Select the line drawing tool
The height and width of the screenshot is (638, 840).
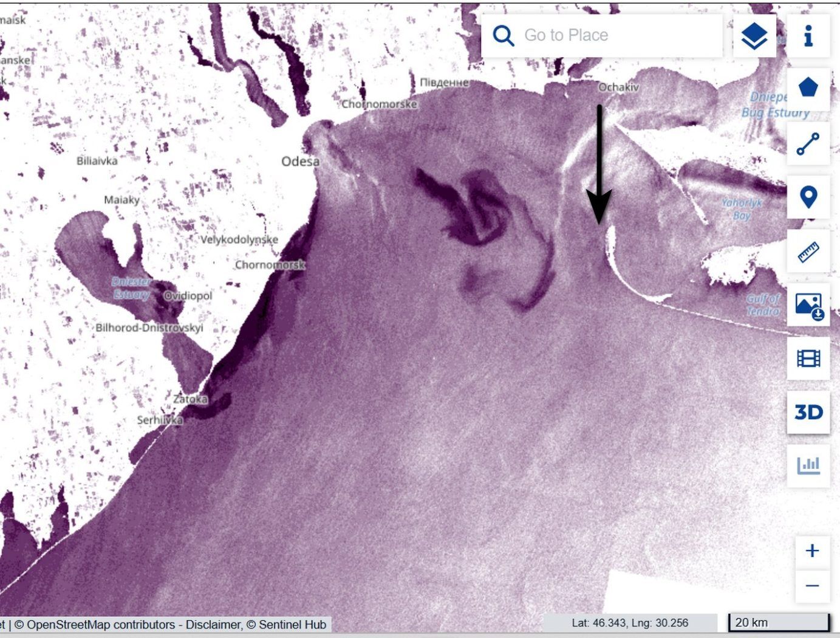click(808, 143)
